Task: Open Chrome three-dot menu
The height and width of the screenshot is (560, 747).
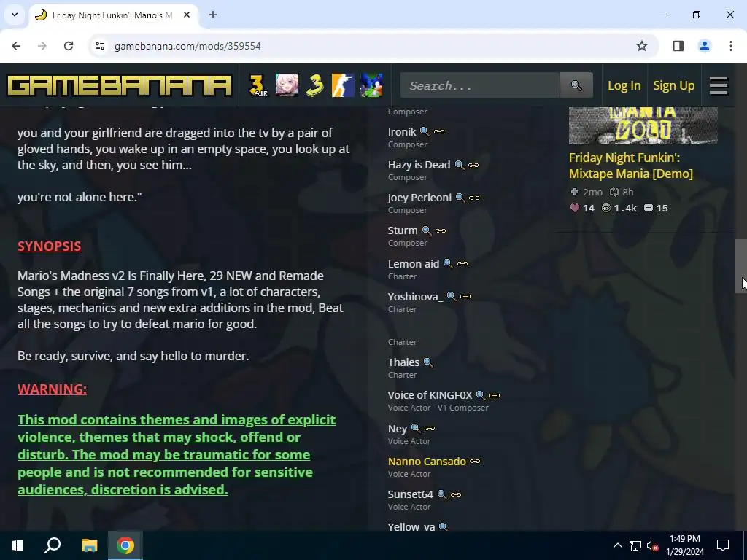Action: [730, 46]
